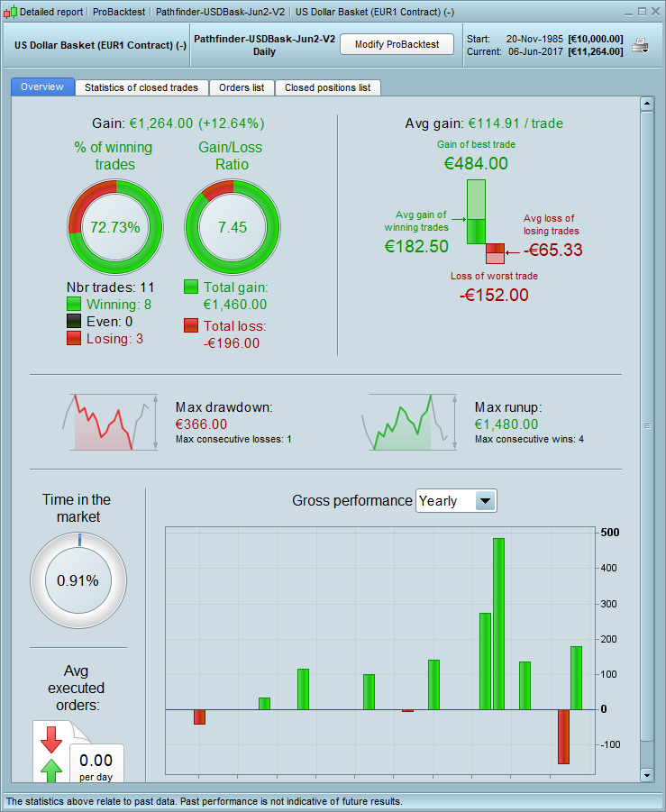Screen dimensions: 666x812
Task: Click the Gain €1,264.00 (+12.64%) text
Action: (178, 123)
